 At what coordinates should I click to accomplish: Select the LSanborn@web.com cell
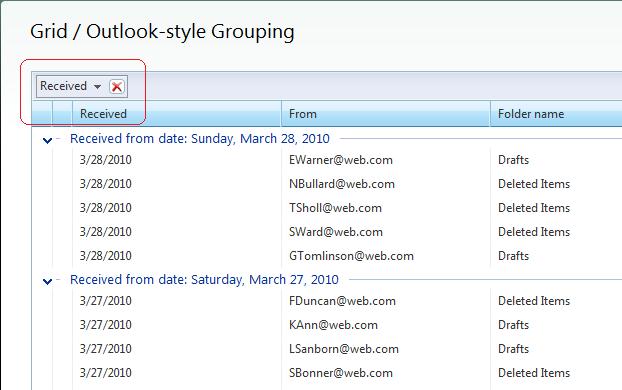344,349
